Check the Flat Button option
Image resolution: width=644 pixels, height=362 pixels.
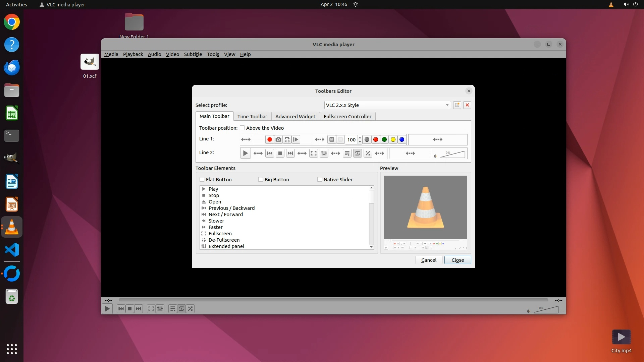202,179
